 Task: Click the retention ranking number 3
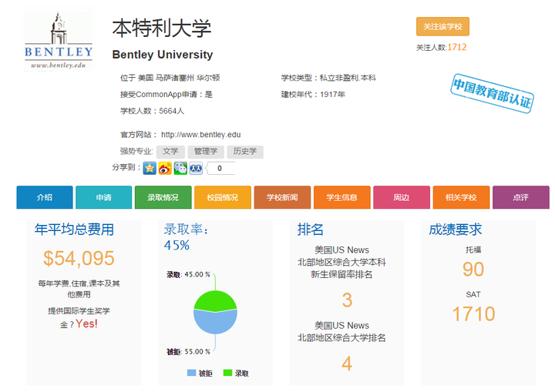click(x=347, y=300)
